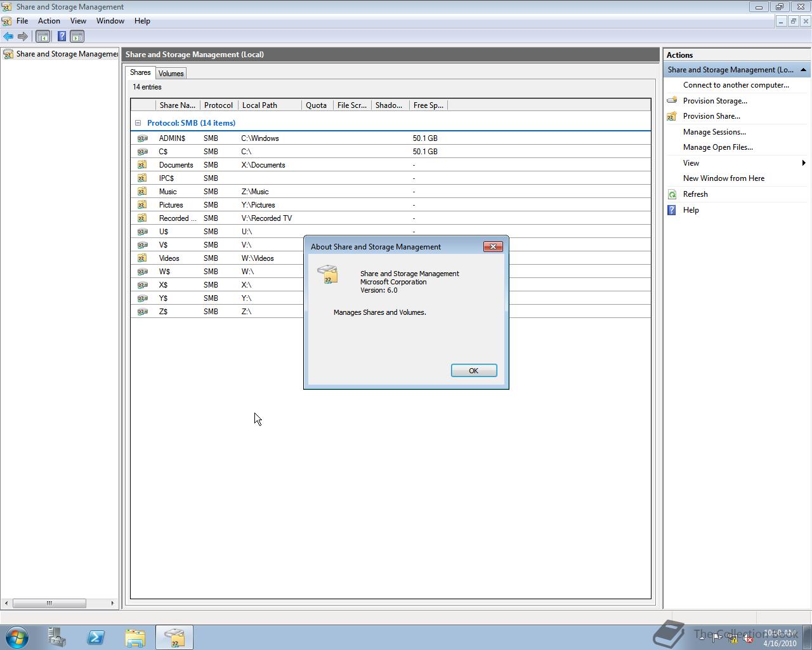Screen dimensions: 812x650
Task: Click Manage Sessions action
Action: (714, 132)
